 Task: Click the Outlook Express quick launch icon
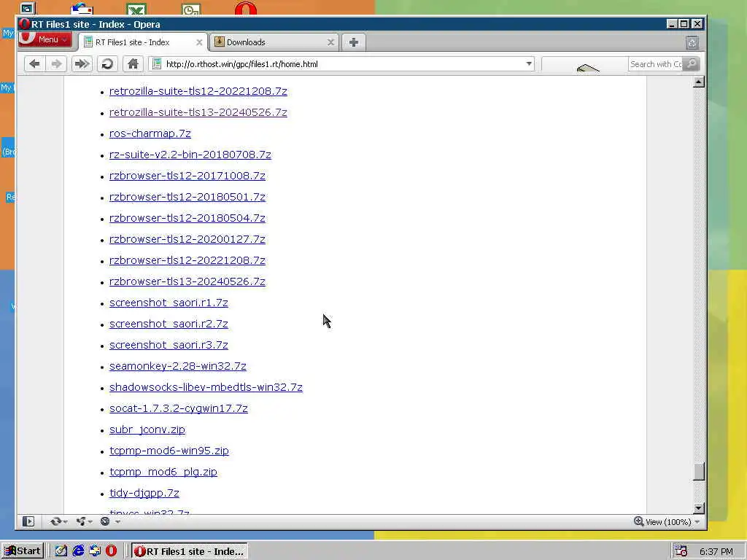click(95, 551)
